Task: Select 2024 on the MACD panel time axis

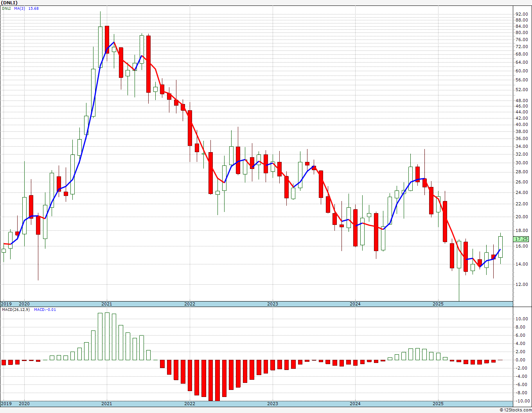Action: click(x=355, y=404)
